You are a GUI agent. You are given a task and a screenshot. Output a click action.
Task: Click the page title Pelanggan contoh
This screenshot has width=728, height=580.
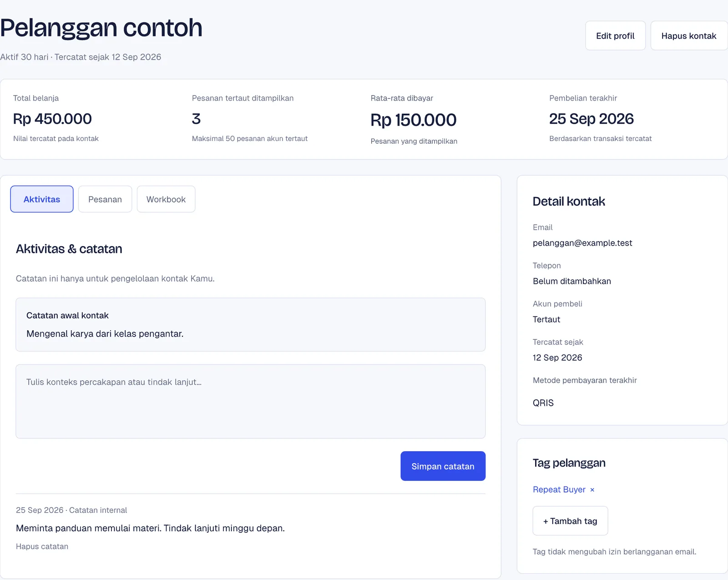coord(101,28)
